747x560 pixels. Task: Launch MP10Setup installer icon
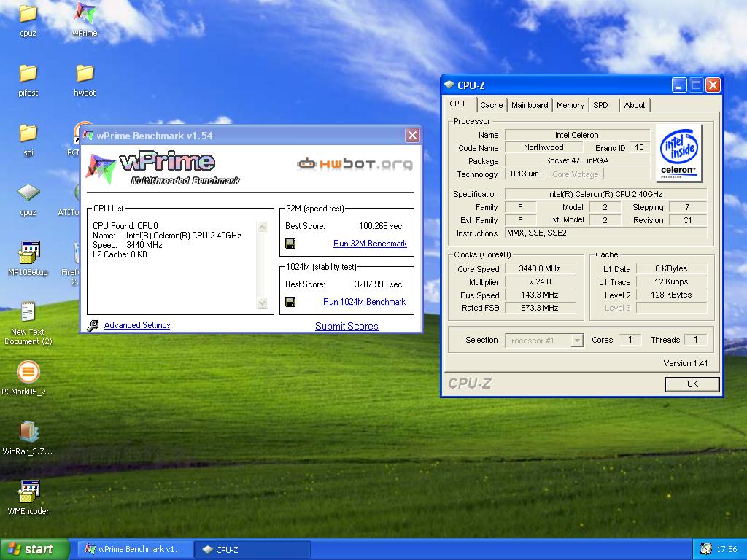pos(28,259)
